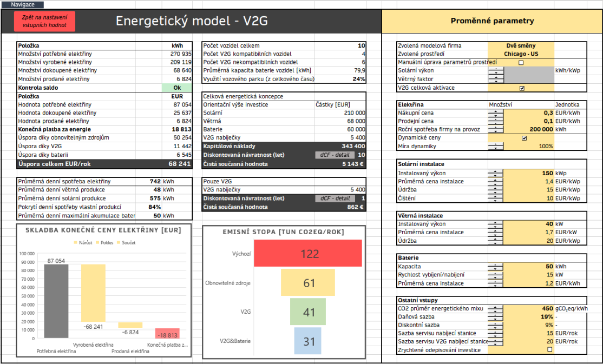Viewport: 603px width, 364px height.
Task: Select the Množství dokoupené elektřiny value 68 640
Action: (x=182, y=70)
